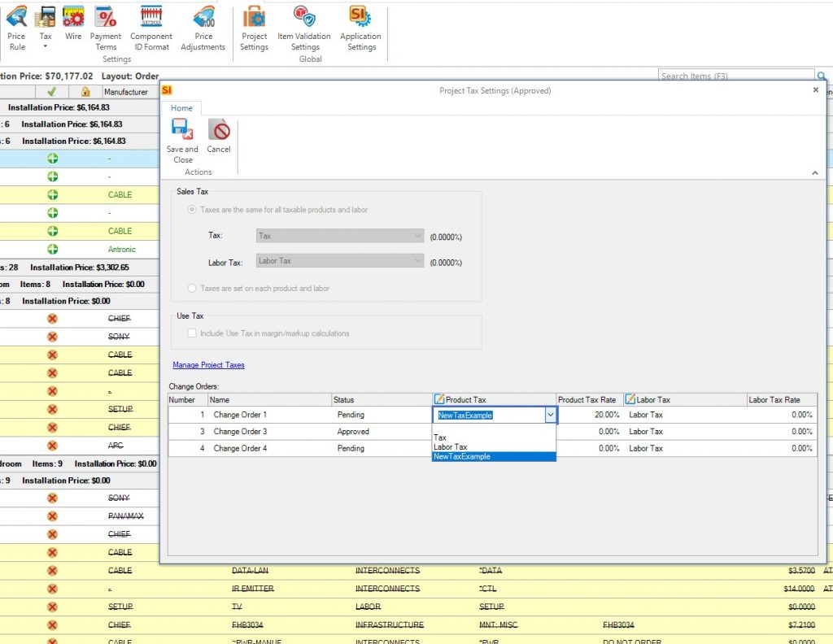Click the green plus icon on the Antronic row
The image size is (833, 644).
[52, 249]
